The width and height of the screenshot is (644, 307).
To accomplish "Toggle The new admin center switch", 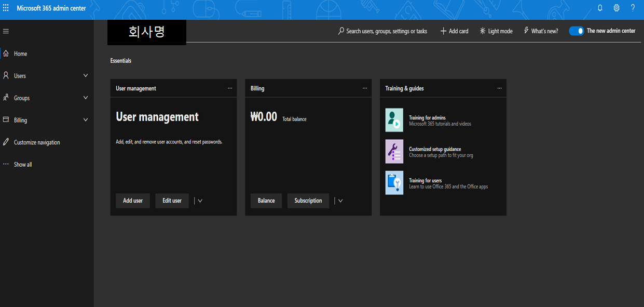I will 577,31.
